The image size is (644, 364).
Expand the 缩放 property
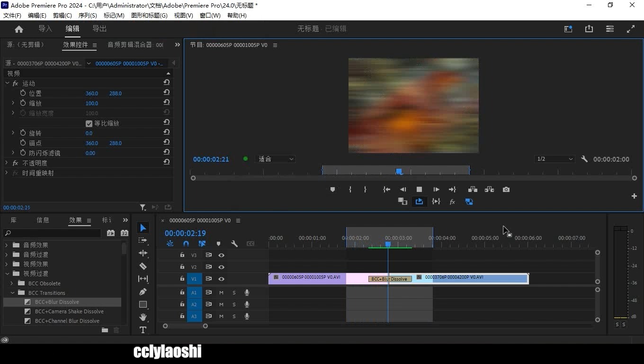click(x=13, y=103)
